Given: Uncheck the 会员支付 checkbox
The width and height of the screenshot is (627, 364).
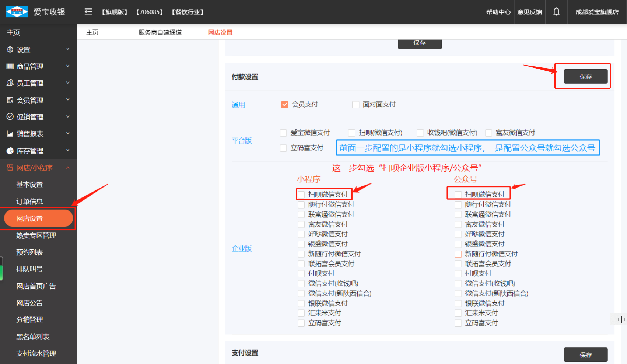Looking at the screenshot, I should click(x=284, y=105).
